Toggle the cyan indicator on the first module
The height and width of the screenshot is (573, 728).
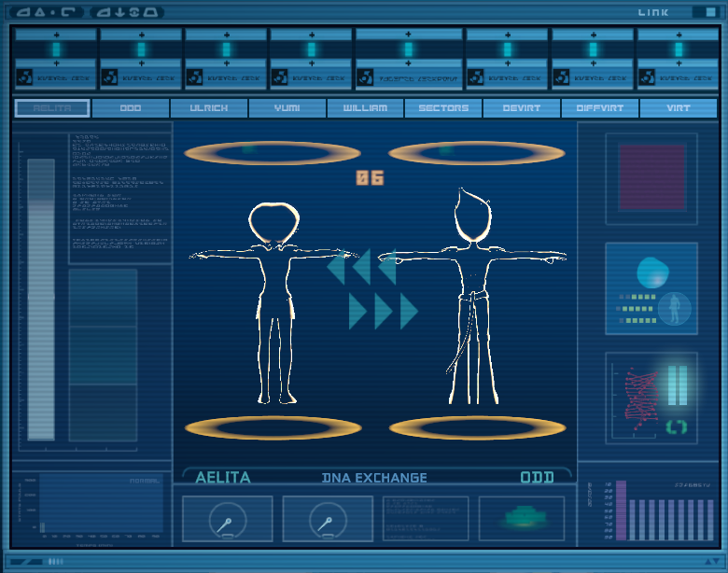tap(56, 49)
